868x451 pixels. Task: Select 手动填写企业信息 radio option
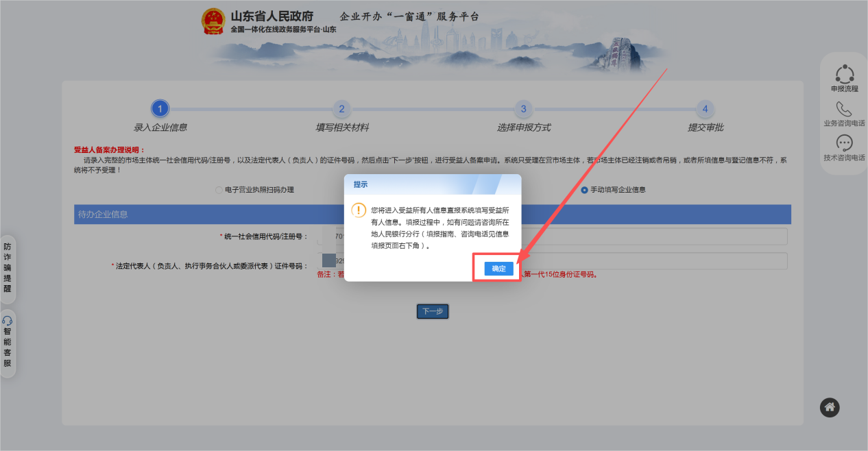[x=584, y=190]
